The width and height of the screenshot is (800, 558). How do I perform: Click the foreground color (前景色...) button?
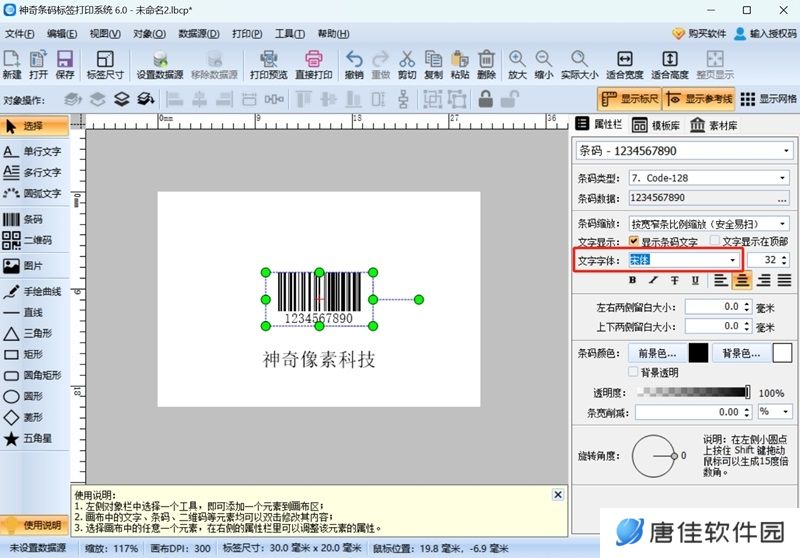657,353
